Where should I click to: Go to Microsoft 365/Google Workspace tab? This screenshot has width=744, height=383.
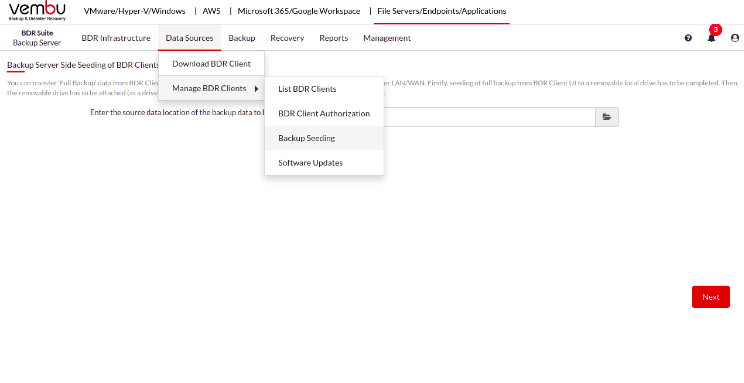(299, 11)
